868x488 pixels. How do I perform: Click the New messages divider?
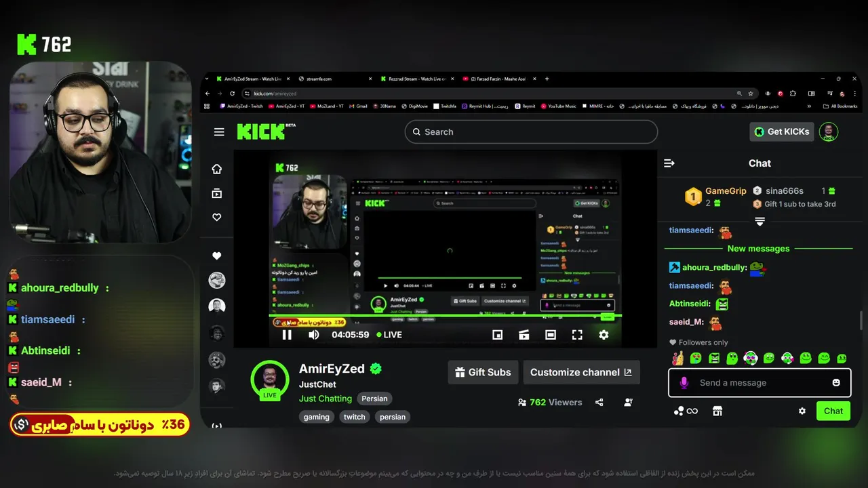(x=758, y=249)
